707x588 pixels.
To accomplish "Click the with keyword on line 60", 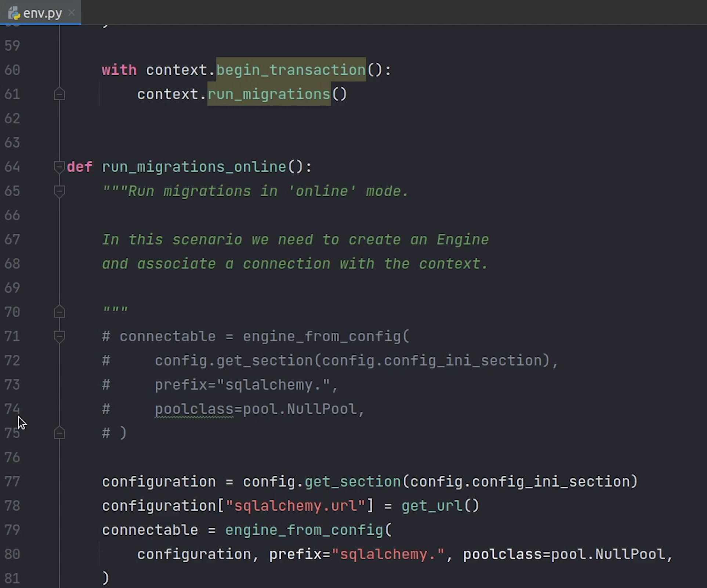I will (x=119, y=70).
